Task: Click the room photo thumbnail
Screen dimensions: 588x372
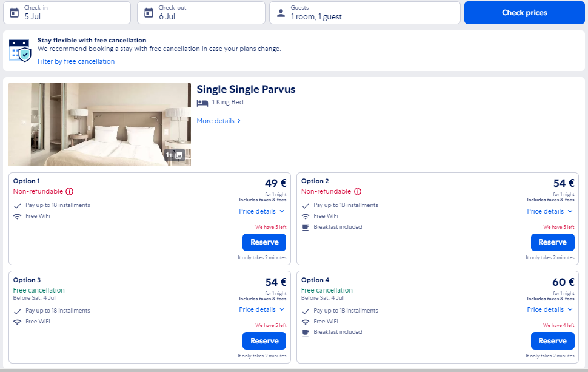Action: tap(100, 124)
